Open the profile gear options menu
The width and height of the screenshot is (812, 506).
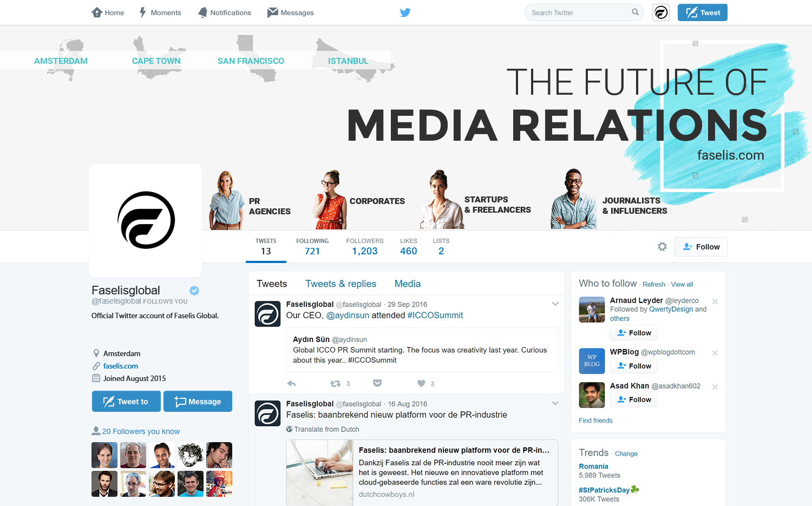662,247
